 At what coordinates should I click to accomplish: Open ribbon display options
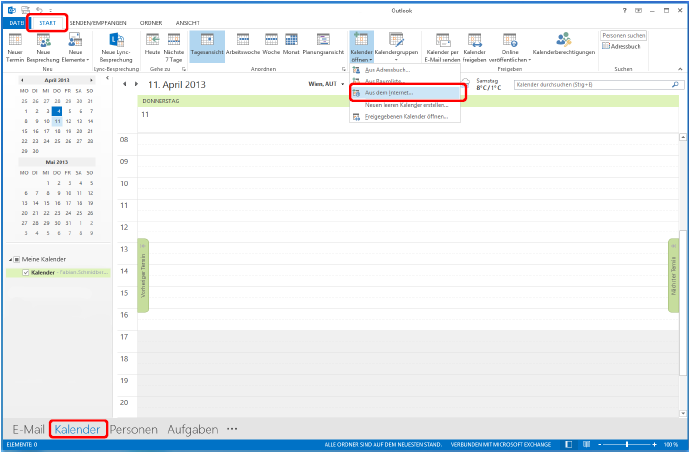(x=638, y=11)
